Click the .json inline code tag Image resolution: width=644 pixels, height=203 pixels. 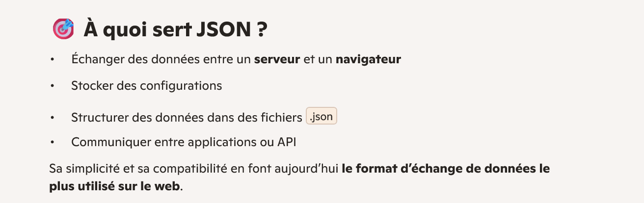point(322,117)
